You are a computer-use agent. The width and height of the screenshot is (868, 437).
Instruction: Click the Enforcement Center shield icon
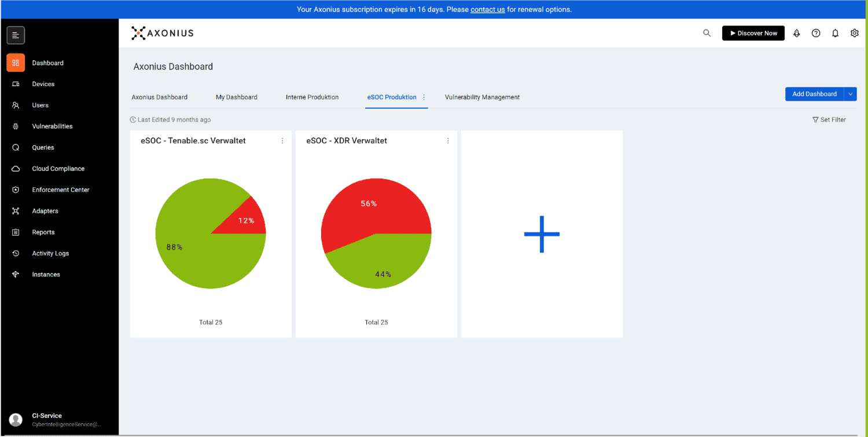pyautogui.click(x=16, y=190)
